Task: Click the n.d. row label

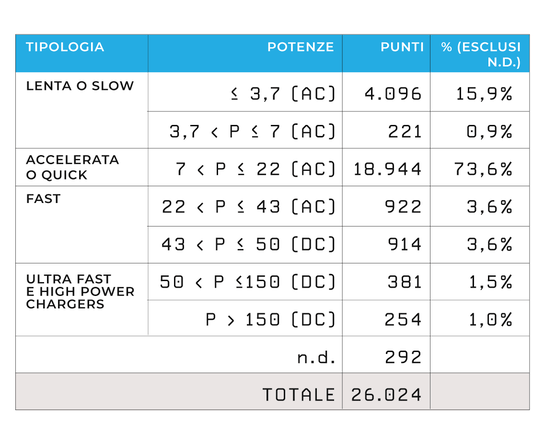Action: (x=316, y=357)
